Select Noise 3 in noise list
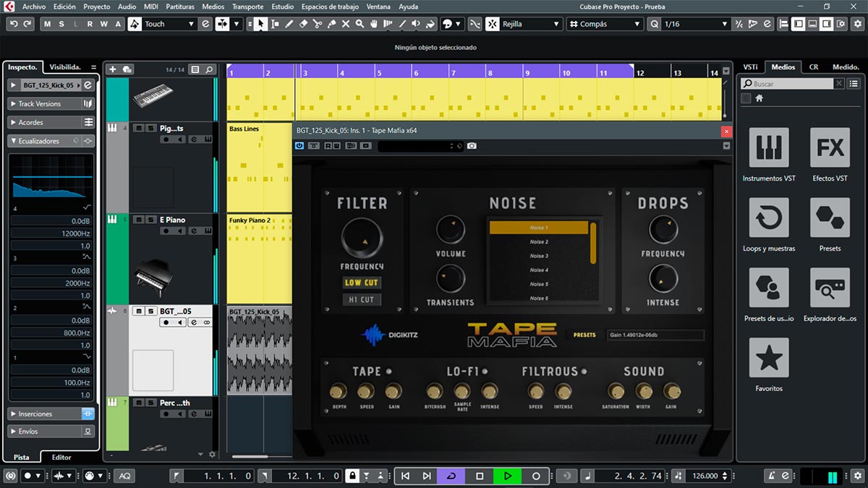The height and width of the screenshot is (488, 868). coord(539,256)
